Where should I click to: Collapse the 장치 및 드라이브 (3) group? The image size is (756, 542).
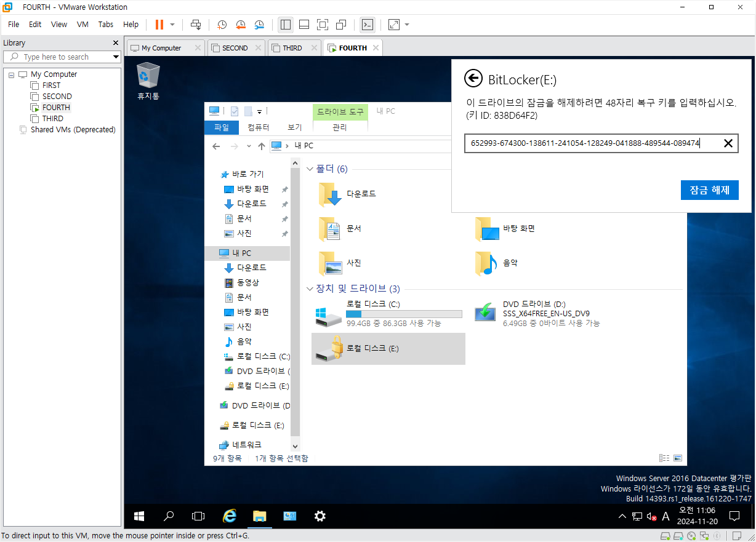pos(310,289)
